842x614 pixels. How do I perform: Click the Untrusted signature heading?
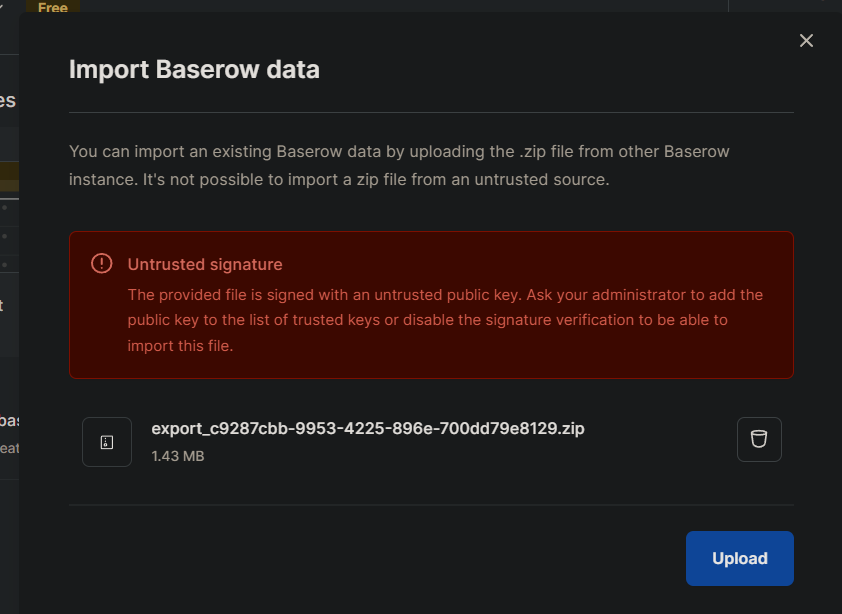point(205,264)
